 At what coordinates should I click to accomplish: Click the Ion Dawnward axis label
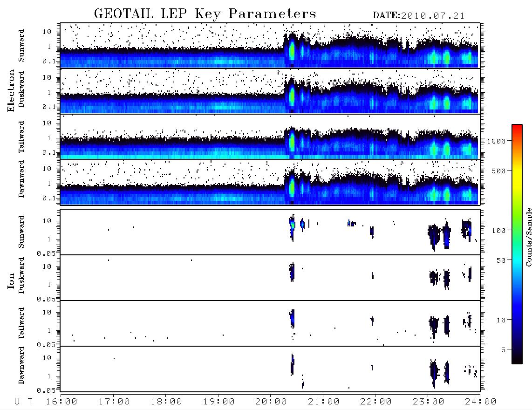coord(21,365)
